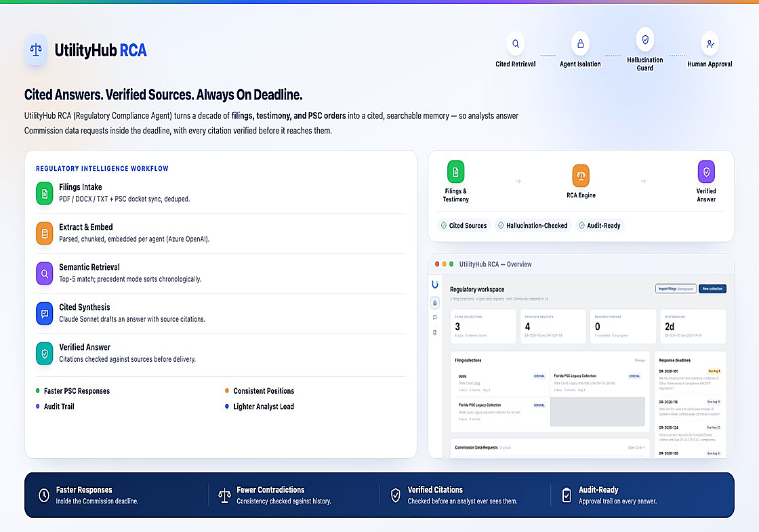The width and height of the screenshot is (759, 532).
Task: Open the Next Deadline card showing 2d
Action: coord(693,326)
